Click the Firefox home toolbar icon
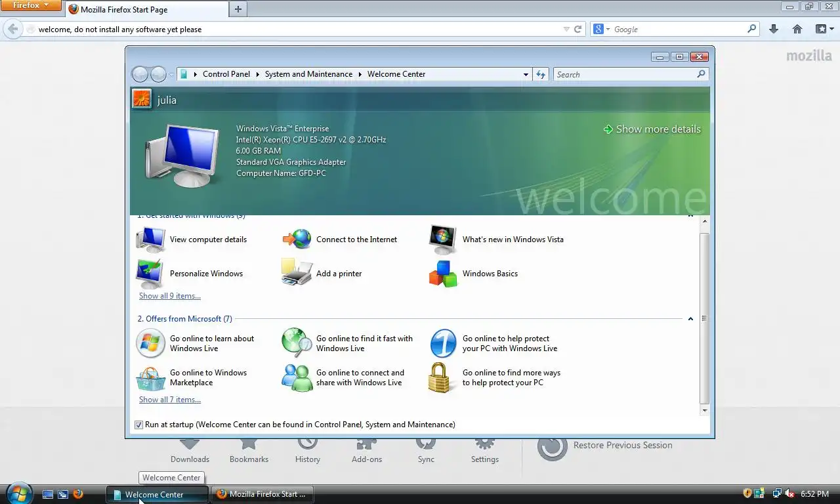Screen dimensions: 840x504 [x=797, y=29]
